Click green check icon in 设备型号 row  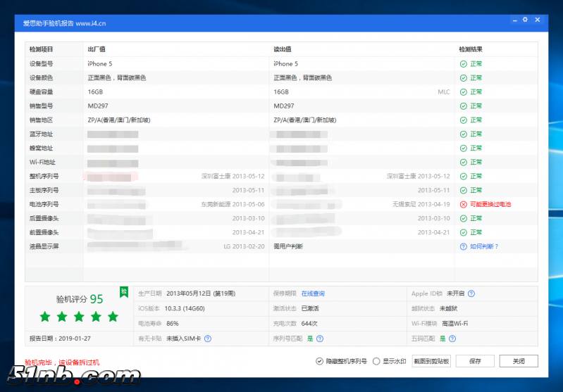(x=463, y=63)
